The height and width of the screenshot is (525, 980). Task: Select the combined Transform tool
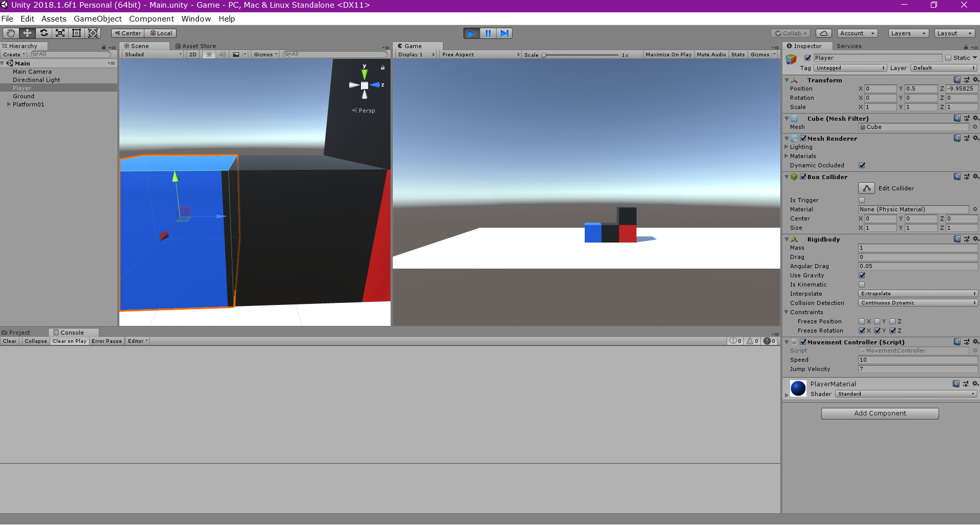coord(93,33)
